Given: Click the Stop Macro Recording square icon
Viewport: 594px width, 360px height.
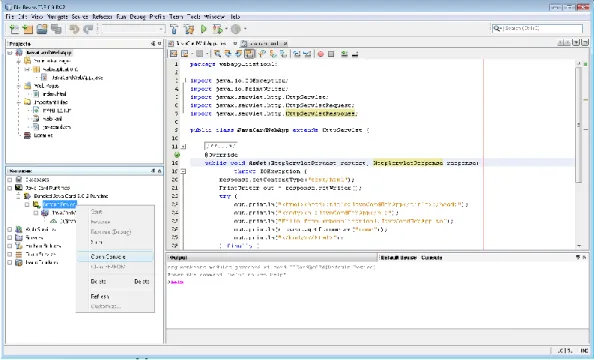Looking at the screenshot, I should pos(331,54).
